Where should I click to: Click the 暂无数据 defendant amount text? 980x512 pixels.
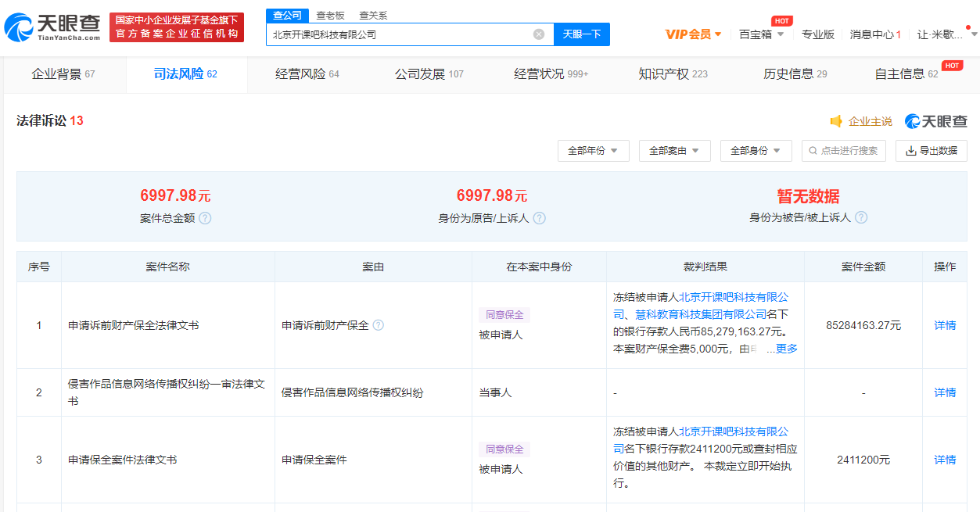point(808,195)
